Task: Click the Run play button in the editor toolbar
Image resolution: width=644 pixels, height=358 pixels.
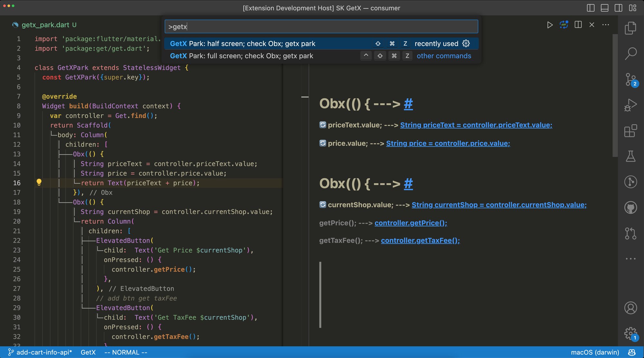Action: pyautogui.click(x=550, y=25)
